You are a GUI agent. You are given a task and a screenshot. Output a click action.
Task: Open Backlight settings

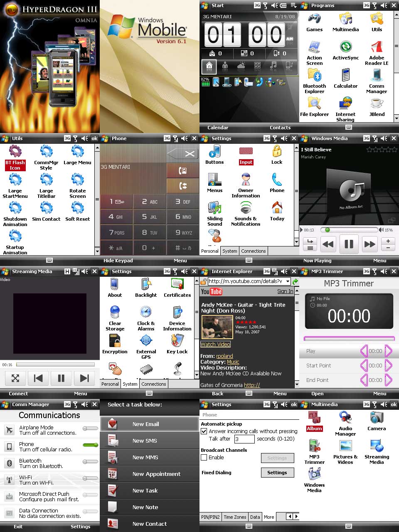pyautogui.click(x=146, y=288)
